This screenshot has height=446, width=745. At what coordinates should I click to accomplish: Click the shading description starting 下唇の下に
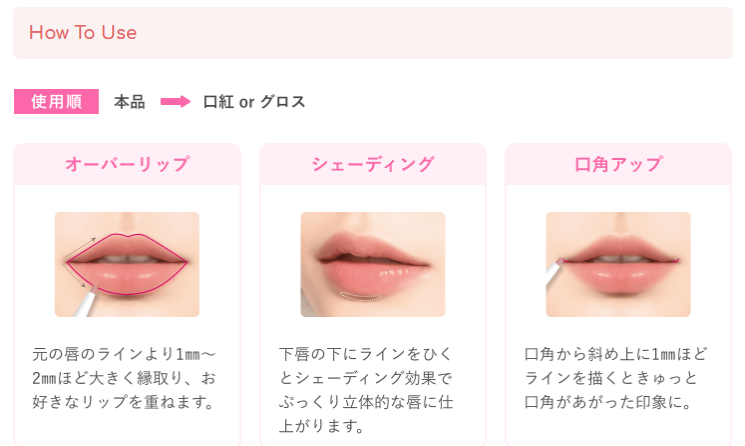tap(366, 390)
